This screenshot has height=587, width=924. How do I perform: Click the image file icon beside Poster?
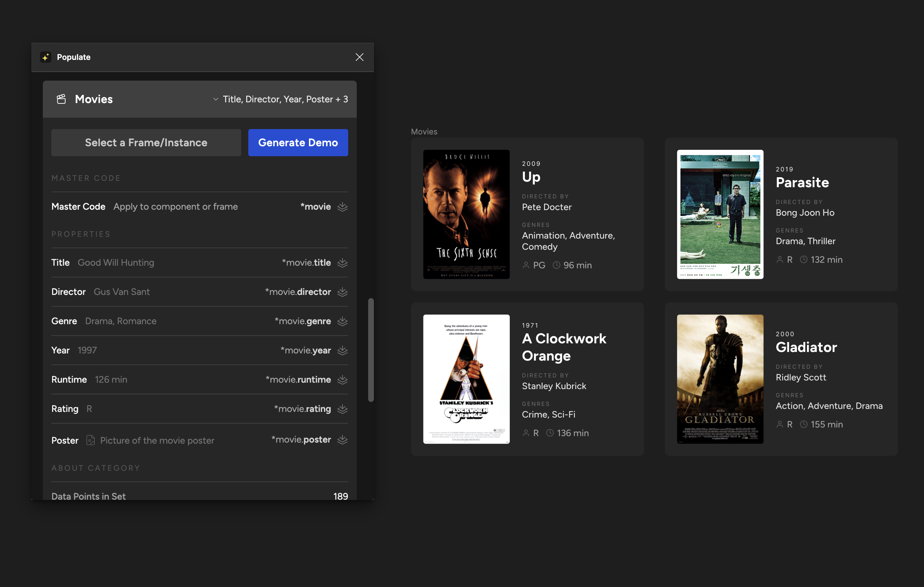point(91,440)
